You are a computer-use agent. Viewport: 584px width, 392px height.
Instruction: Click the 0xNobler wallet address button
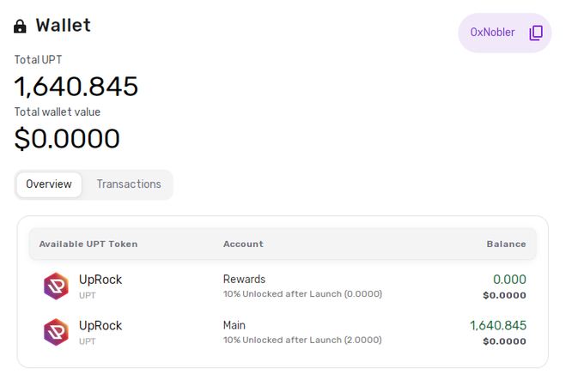click(505, 33)
